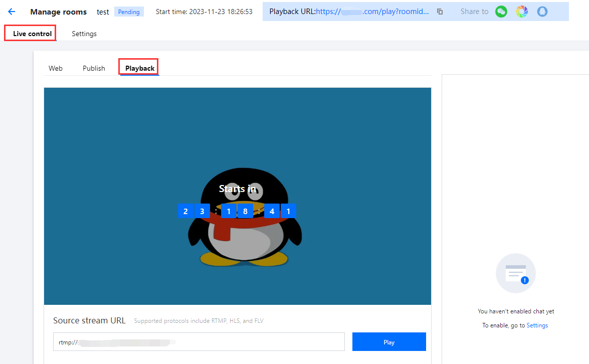Copy the Playback URL with the copy icon
589x364 pixels.
point(440,12)
